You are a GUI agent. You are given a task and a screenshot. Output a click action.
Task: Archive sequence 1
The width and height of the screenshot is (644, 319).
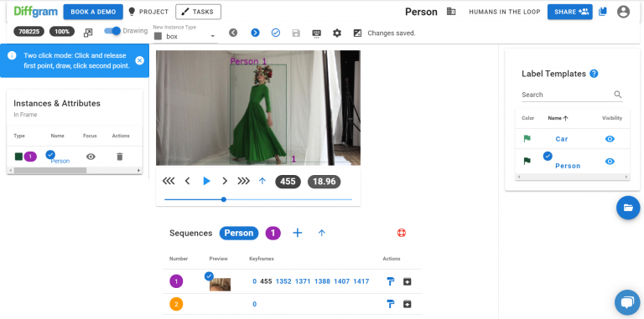tap(407, 281)
